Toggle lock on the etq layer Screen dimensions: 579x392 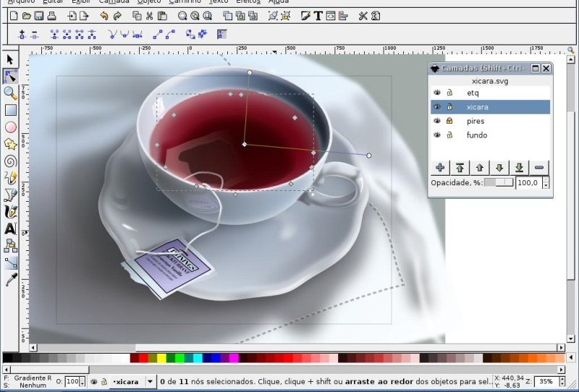(449, 93)
